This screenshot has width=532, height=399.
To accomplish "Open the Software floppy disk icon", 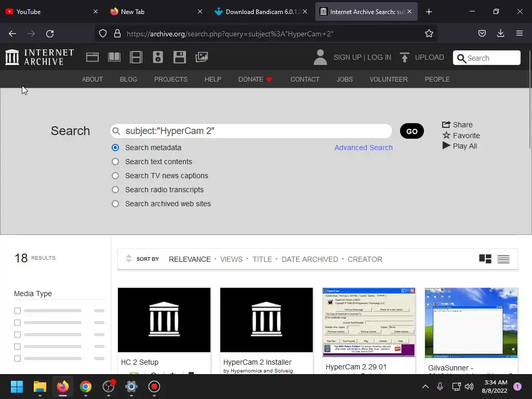I will click(x=179, y=57).
